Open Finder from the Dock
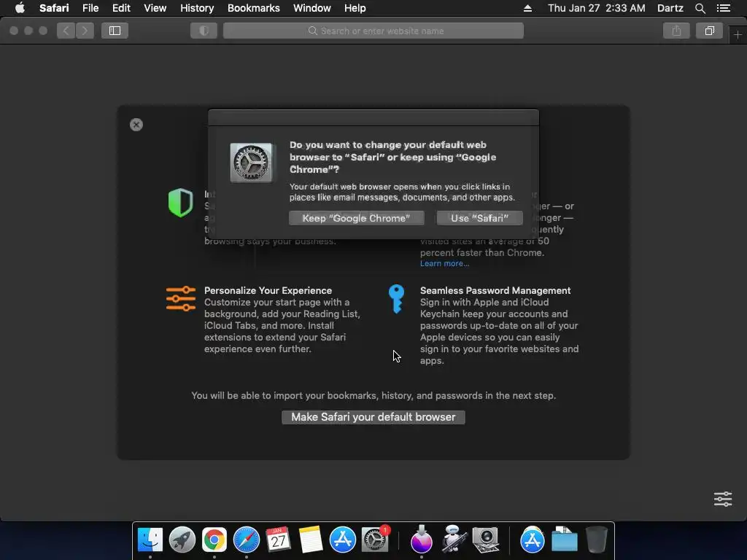The height and width of the screenshot is (560, 747). [150, 540]
